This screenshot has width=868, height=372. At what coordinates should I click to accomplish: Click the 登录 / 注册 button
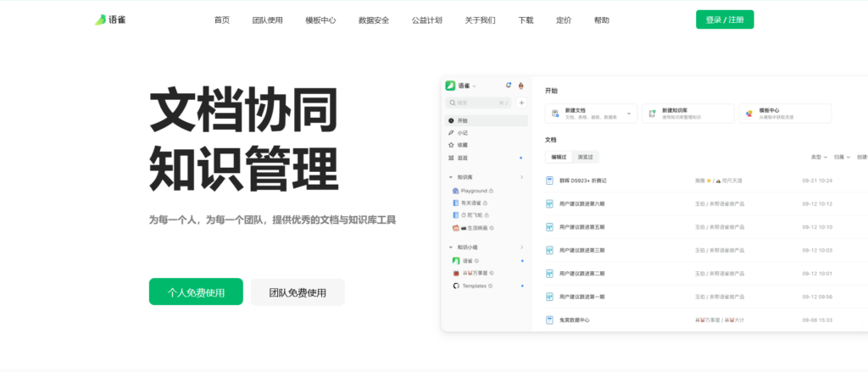[x=725, y=19]
